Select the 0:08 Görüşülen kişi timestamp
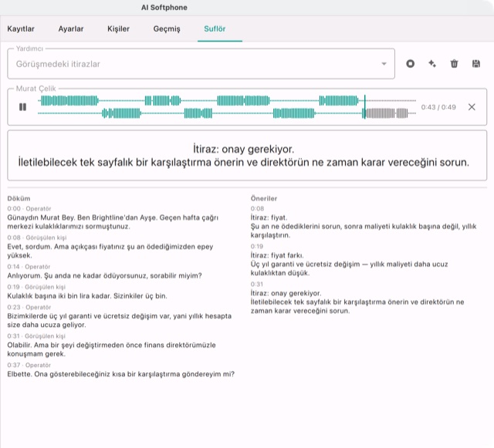This screenshot has height=448, width=494. [x=37, y=237]
